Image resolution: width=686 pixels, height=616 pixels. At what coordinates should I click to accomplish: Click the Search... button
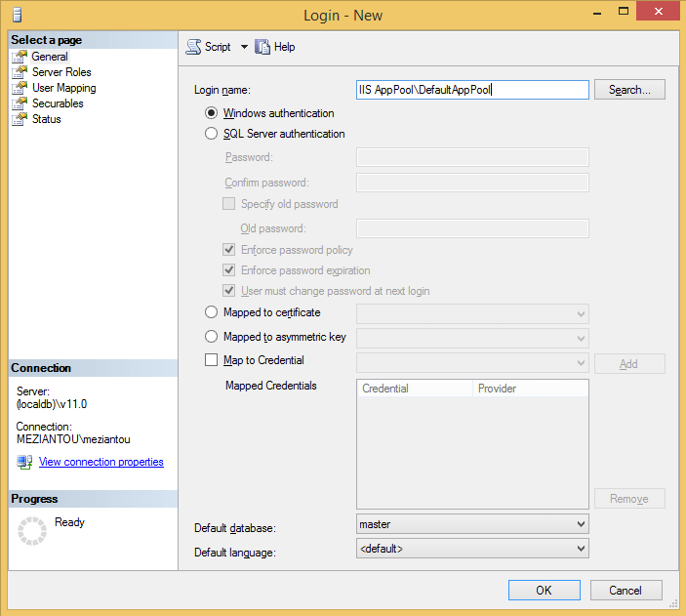(629, 90)
